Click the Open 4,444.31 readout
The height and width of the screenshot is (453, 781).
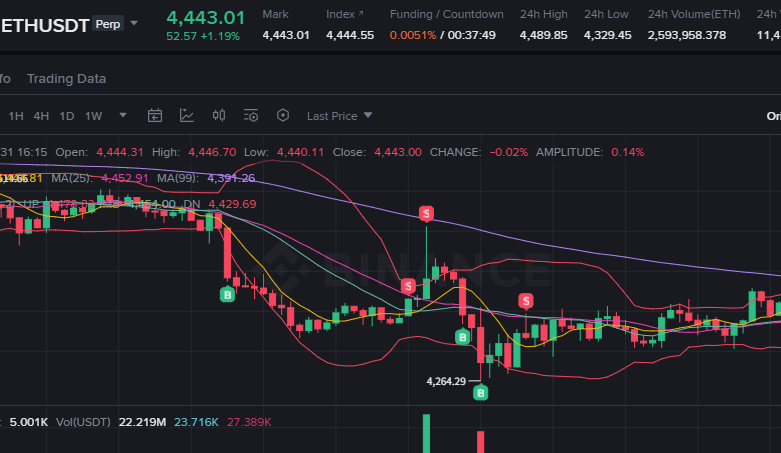[x=99, y=152]
